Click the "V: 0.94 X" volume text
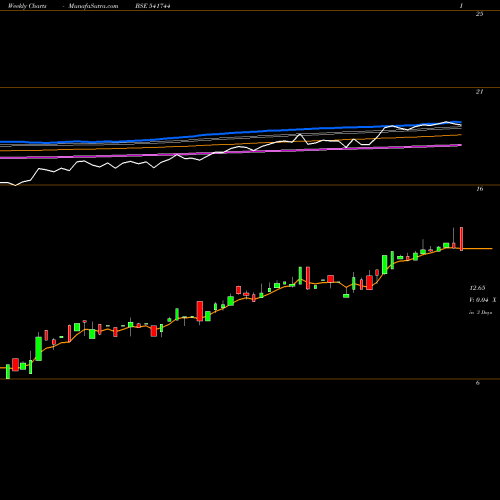Viewport: 500px width, 500px height. (x=483, y=300)
